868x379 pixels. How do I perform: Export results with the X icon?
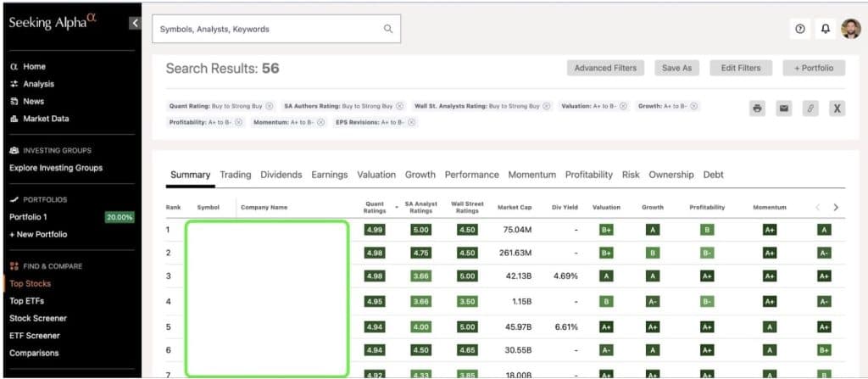click(837, 108)
